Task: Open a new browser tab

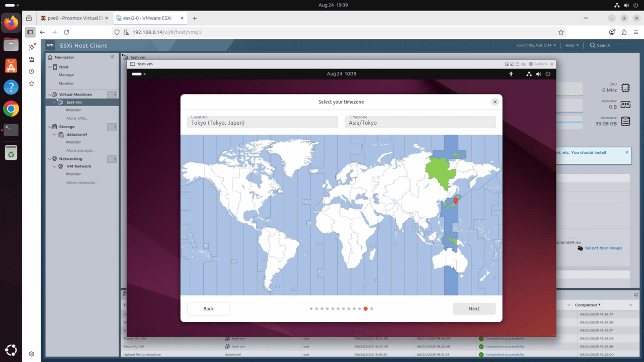Action: pyautogui.click(x=195, y=18)
